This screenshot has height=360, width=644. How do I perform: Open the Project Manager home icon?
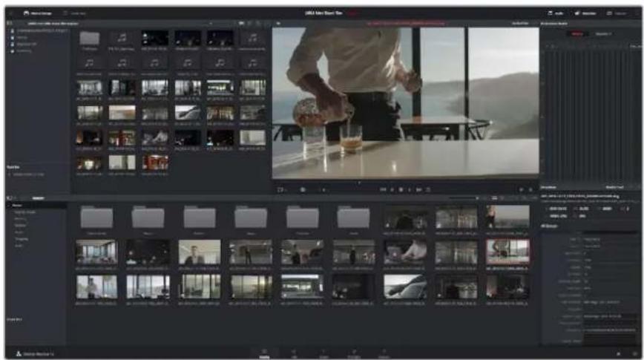pos(619,354)
